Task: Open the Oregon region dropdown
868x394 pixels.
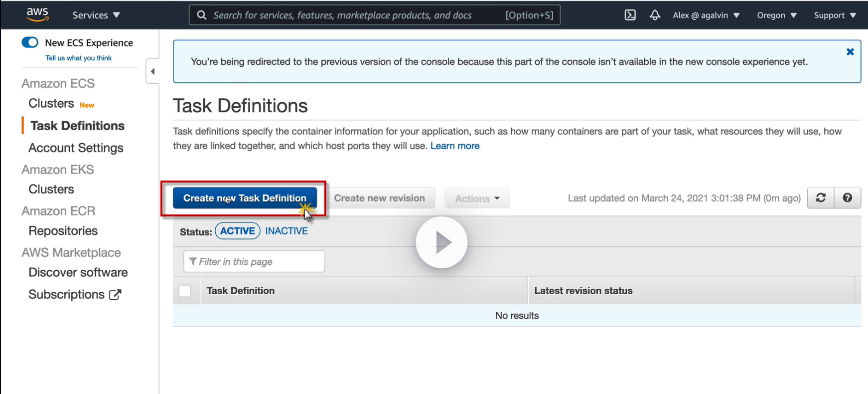Action: [776, 15]
